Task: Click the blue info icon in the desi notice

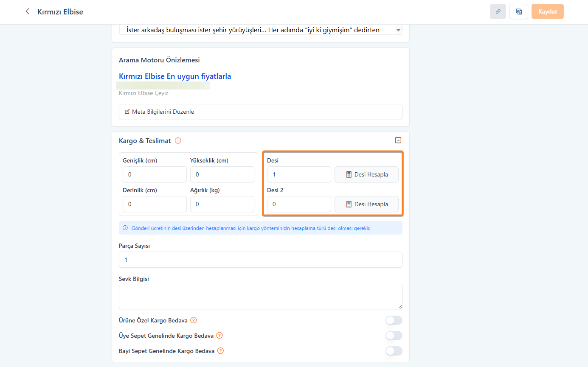Action: coord(125,228)
